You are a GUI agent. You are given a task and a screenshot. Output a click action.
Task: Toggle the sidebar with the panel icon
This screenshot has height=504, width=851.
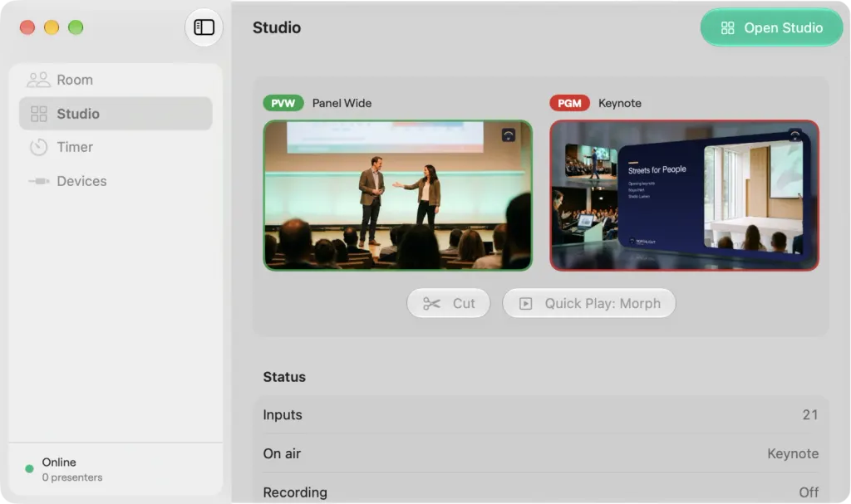pos(204,27)
